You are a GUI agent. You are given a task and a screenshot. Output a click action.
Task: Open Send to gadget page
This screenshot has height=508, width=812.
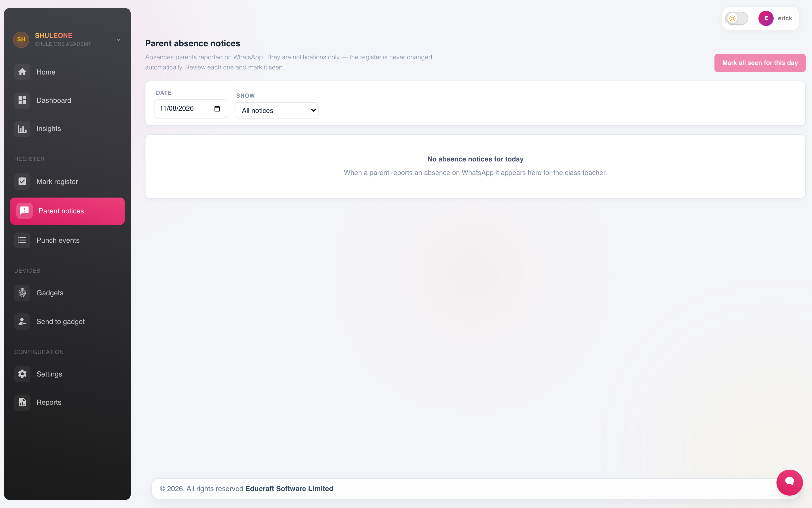[x=67, y=321]
